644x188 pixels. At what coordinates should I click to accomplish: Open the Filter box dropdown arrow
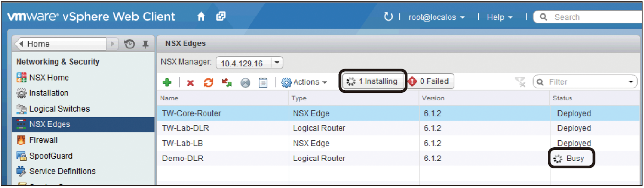[632, 82]
